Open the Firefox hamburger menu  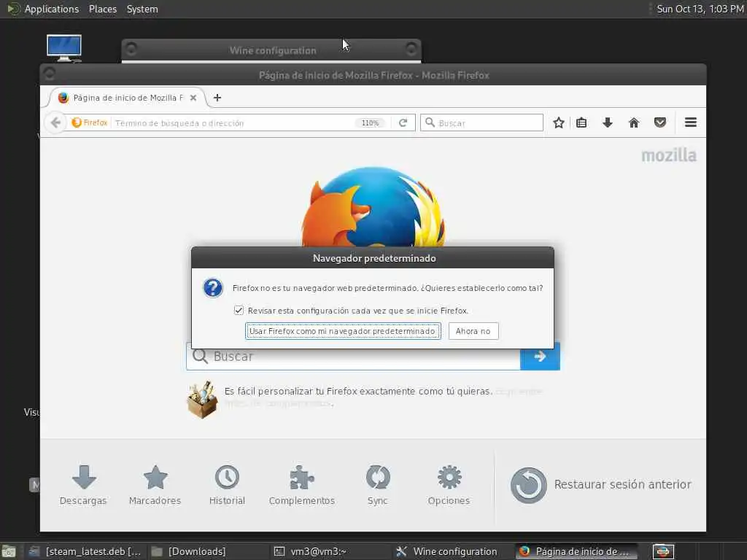coord(691,122)
